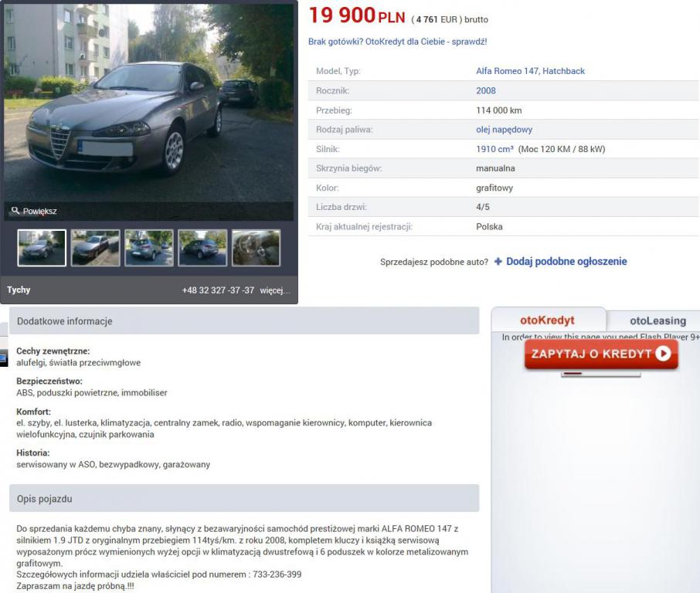This screenshot has height=593, width=700.
Task: Click the progress bar below the kredyt button
Action: click(x=601, y=374)
